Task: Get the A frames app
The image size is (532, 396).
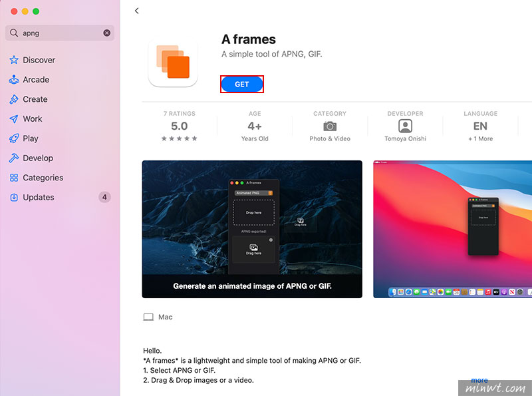Action: (242, 85)
